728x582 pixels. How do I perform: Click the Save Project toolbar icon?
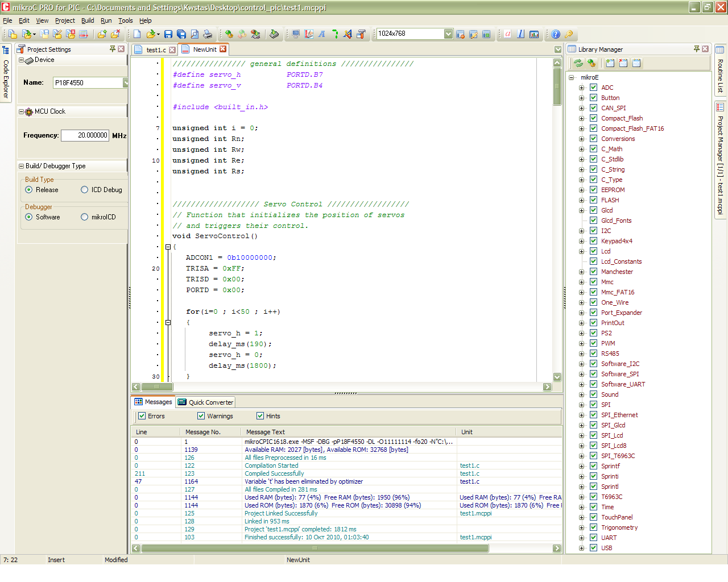[44, 34]
